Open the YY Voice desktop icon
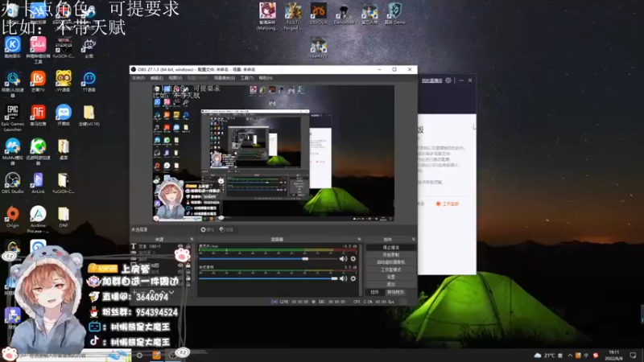The image size is (644, 362). (x=64, y=80)
